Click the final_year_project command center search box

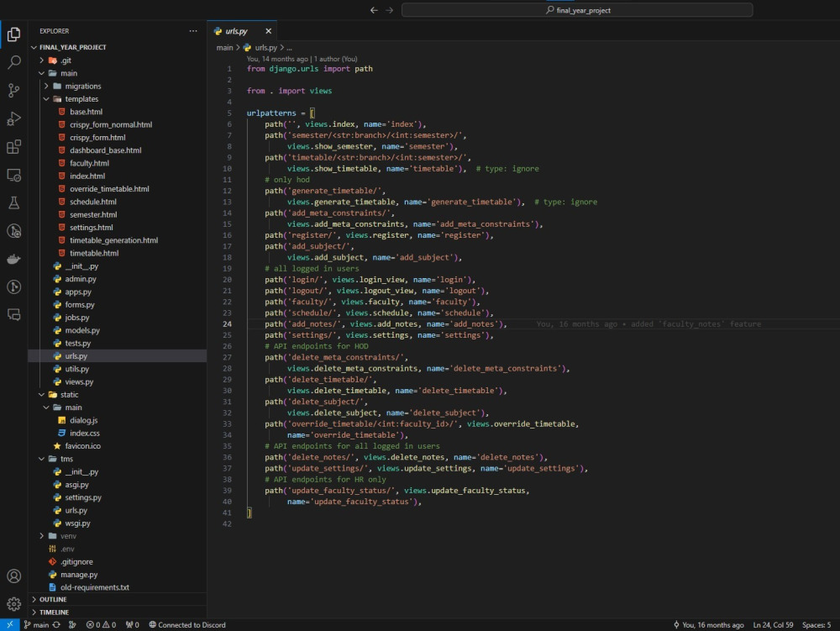pyautogui.click(x=577, y=10)
